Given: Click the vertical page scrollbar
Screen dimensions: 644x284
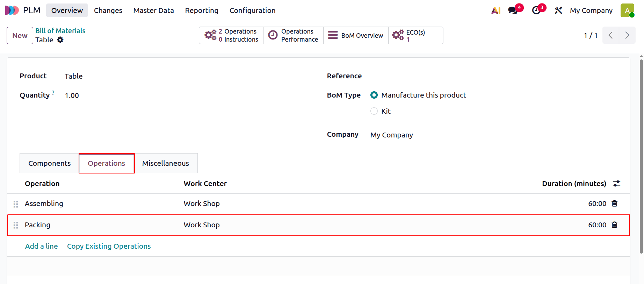Looking at the screenshot, I should tap(641, 156).
